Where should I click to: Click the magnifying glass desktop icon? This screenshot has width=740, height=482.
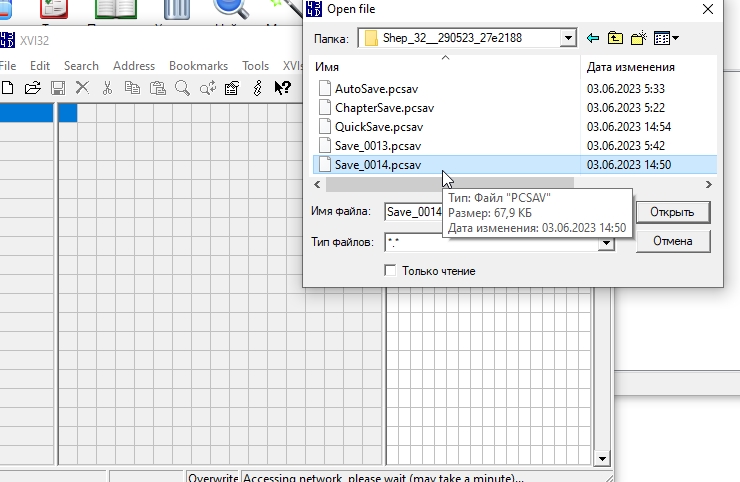pyautogui.click(x=231, y=8)
